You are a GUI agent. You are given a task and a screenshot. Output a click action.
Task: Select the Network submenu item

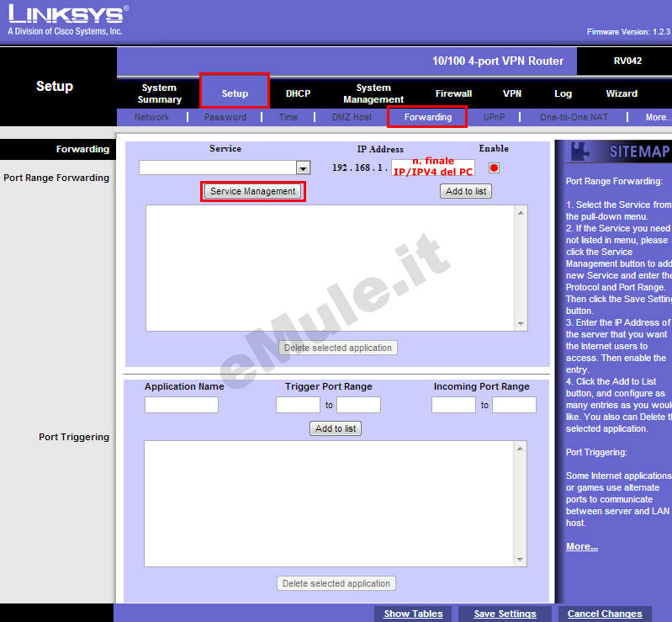pyautogui.click(x=151, y=117)
